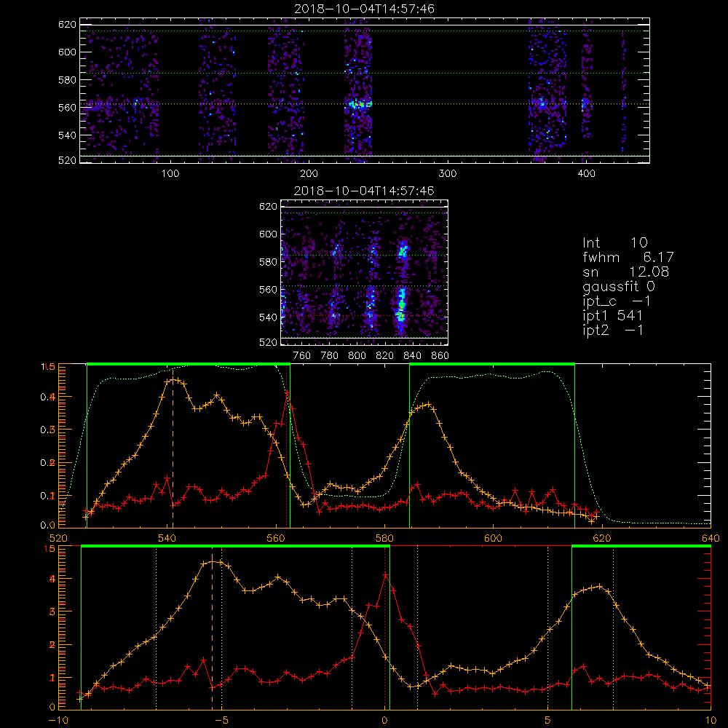Click x-axis label 100 on top image
Screen dimensions: 728x728
(170, 174)
